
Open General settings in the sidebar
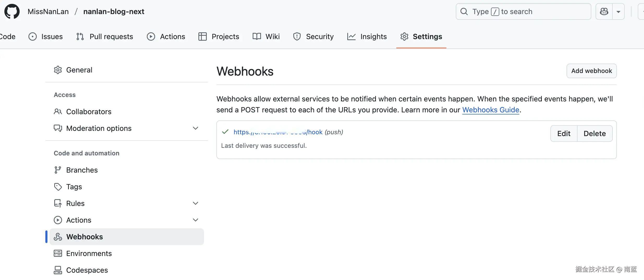pos(79,70)
